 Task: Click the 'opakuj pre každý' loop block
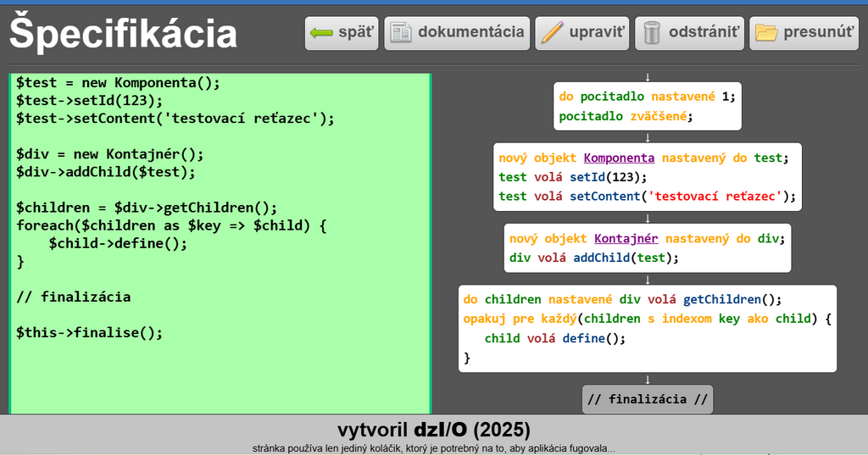(648, 319)
